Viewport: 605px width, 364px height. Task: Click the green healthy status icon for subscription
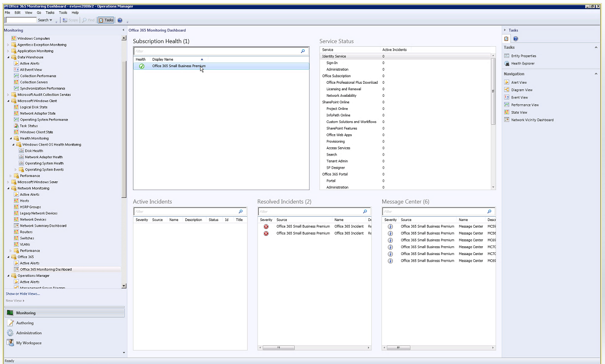click(142, 66)
